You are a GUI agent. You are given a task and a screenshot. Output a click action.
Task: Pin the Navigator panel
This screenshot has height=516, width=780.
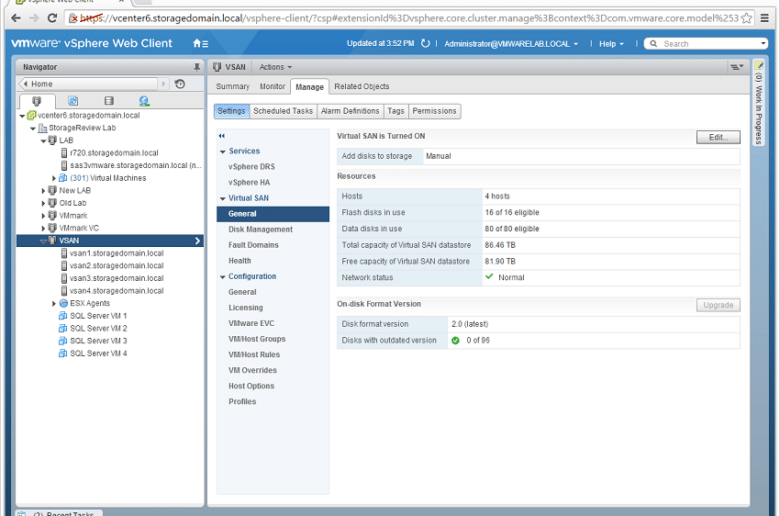[196, 67]
